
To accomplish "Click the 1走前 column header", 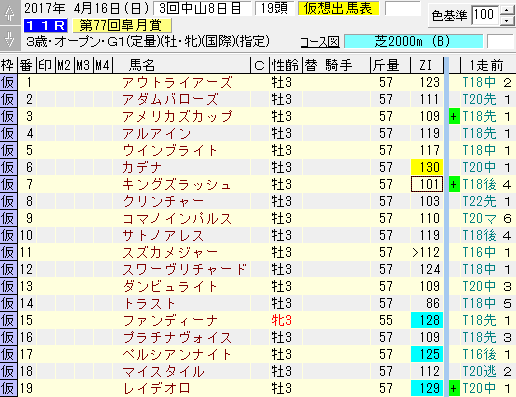I will (x=487, y=65).
